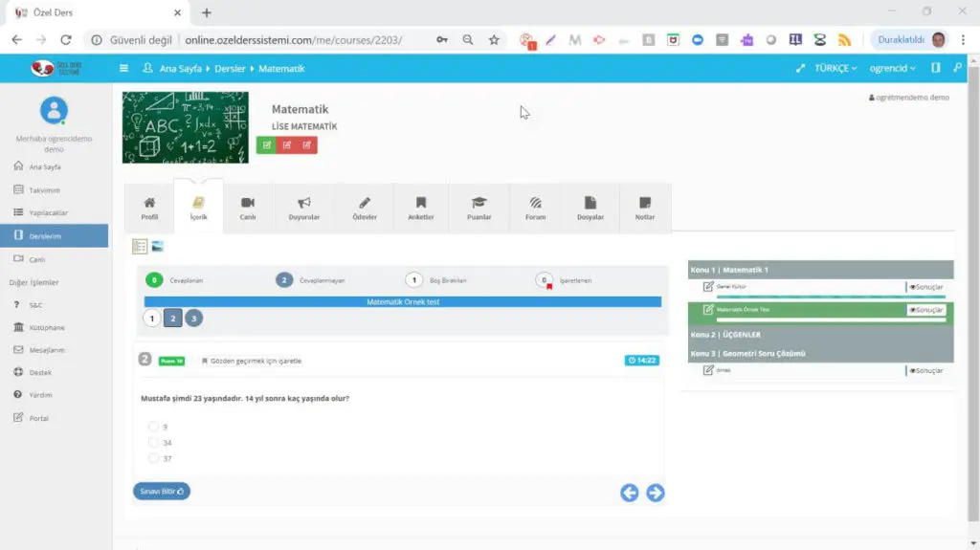This screenshot has width=980, height=550.
Task: Open the TÜRKÇE language dropdown
Action: [836, 69]
